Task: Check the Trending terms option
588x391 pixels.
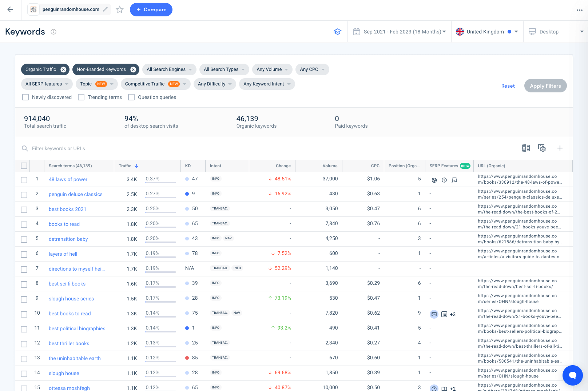Action: point(81,97)
